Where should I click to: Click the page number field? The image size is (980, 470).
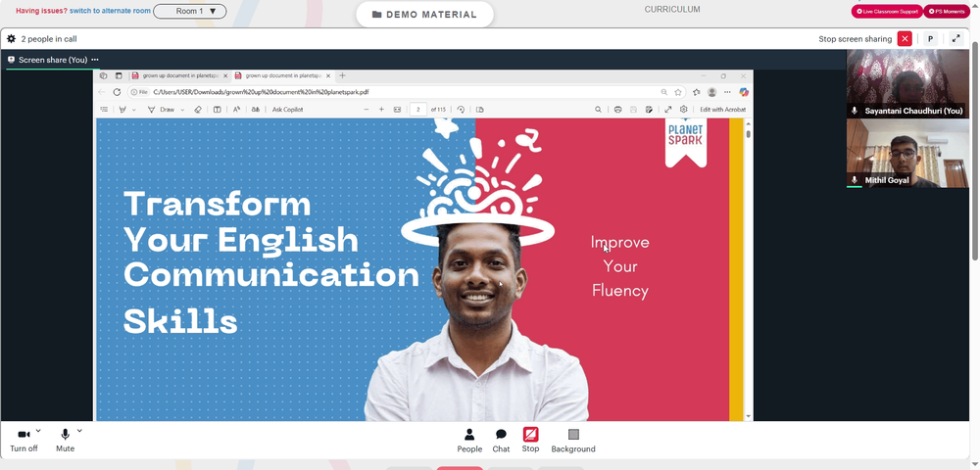[417, 110]
